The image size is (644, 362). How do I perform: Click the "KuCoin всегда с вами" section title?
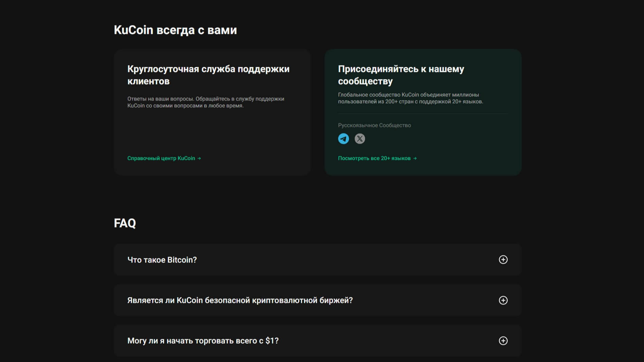pyautogui.click(x=175, y=30)
